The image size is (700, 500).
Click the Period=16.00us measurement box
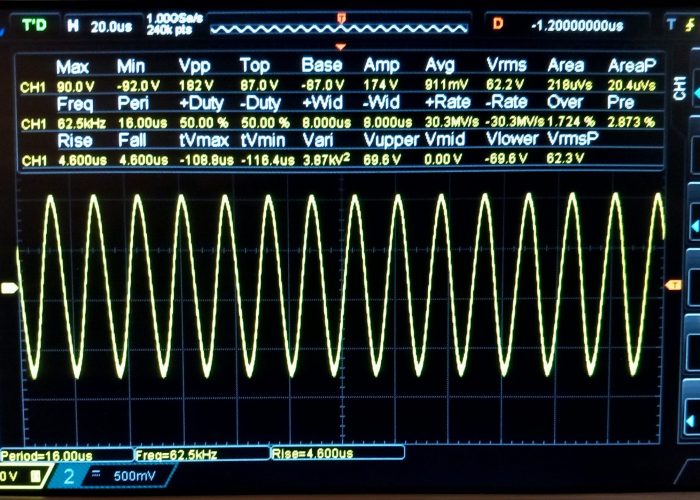coord(67,455)
